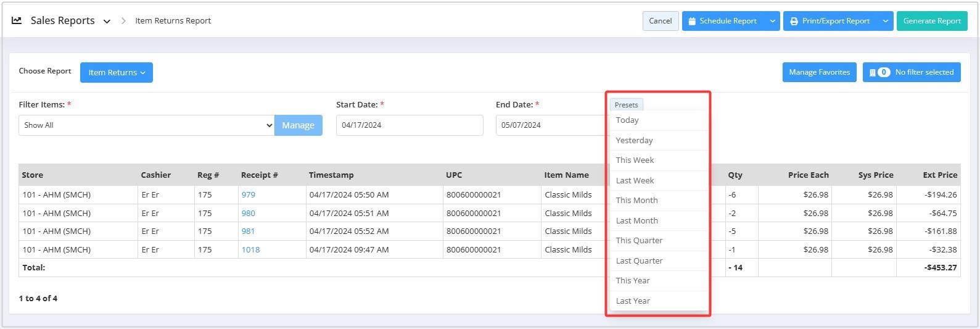Open the Print/Export Report dropdown arrow

coord(885,21)
